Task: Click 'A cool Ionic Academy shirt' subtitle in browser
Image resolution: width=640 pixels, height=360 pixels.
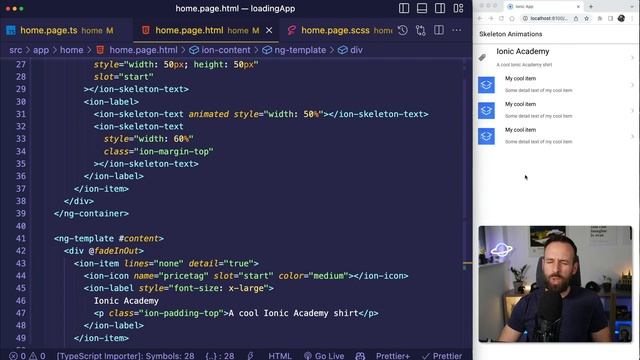Action: [x=524, y=64]
